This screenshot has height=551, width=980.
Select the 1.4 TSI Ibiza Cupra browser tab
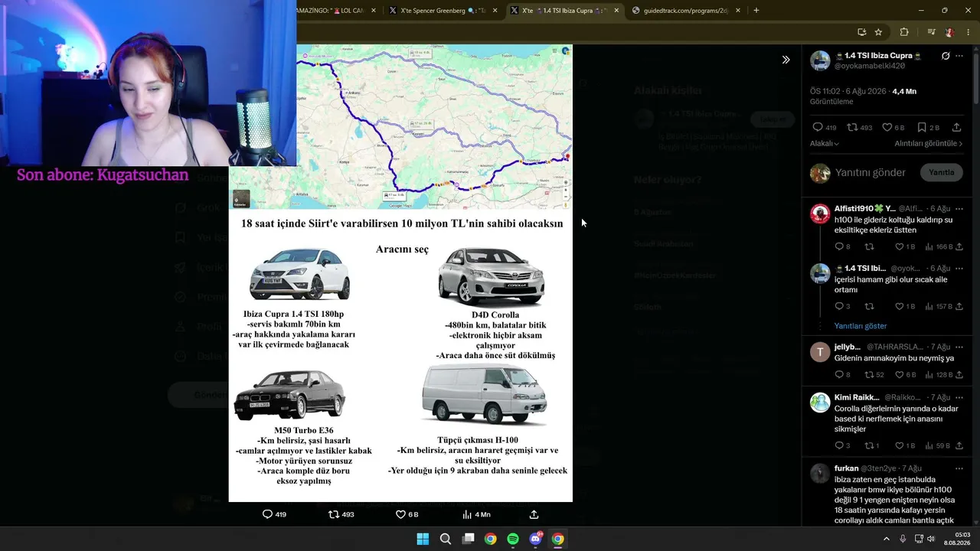(563, 11)
